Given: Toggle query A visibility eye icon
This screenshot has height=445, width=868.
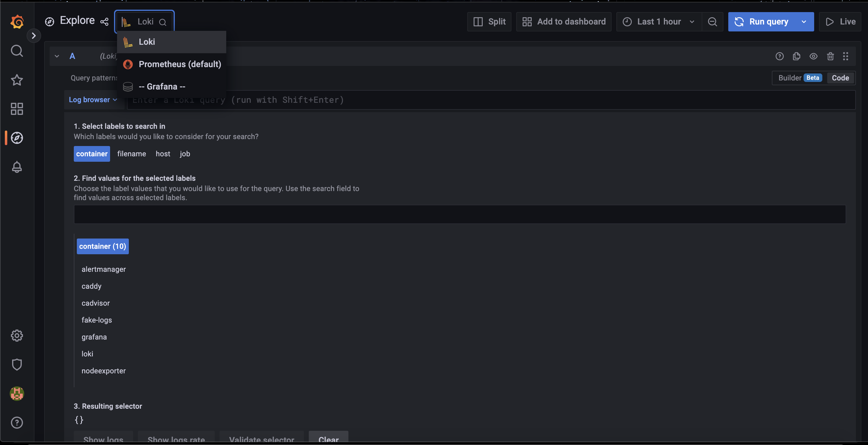Looking at the screenshot, I should click(814, 56).
